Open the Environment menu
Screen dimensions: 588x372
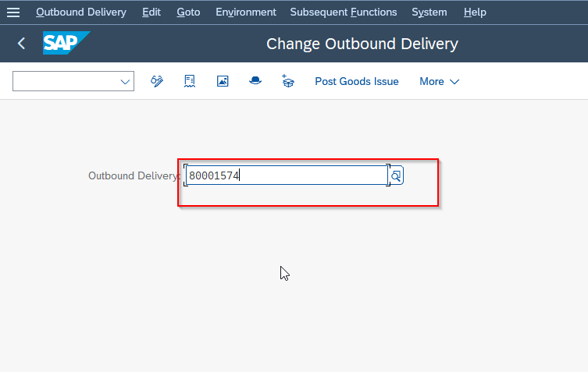click(246, 12)
